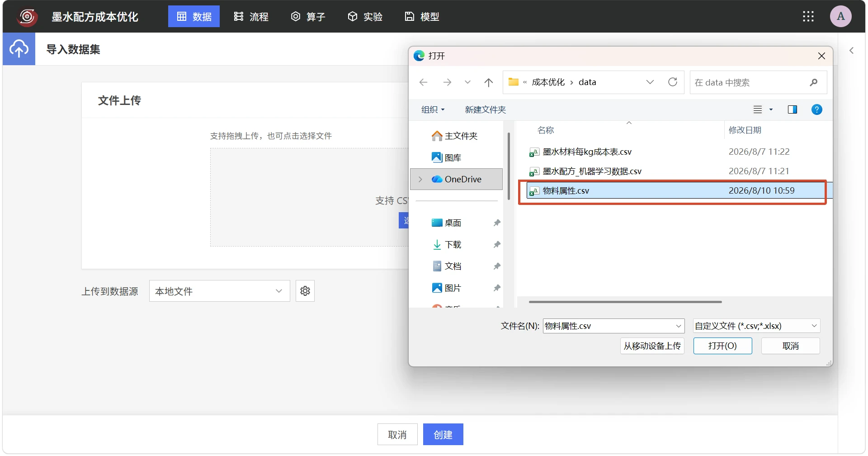Image resolution: width=868 pixels, height=456 pixels.
Task: Expand the 文件名 combo box dropdown arrow
Action: click(679, 326)
